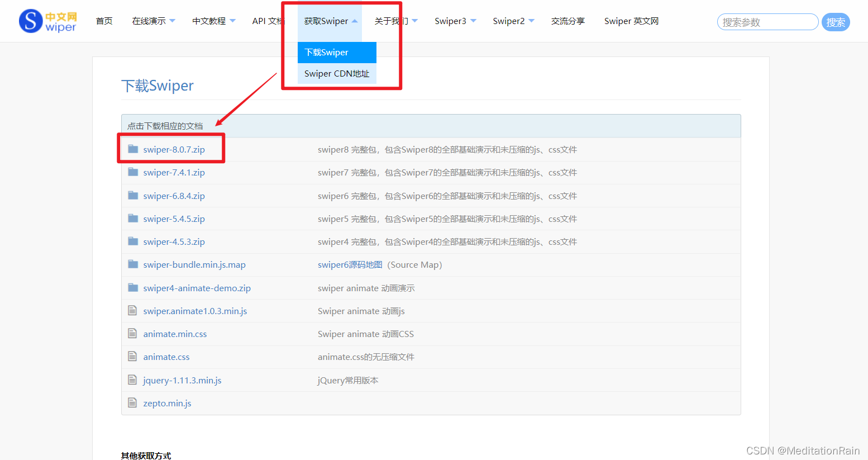Click file icon next to animate.css
The image size is (868, 460).
132,357
